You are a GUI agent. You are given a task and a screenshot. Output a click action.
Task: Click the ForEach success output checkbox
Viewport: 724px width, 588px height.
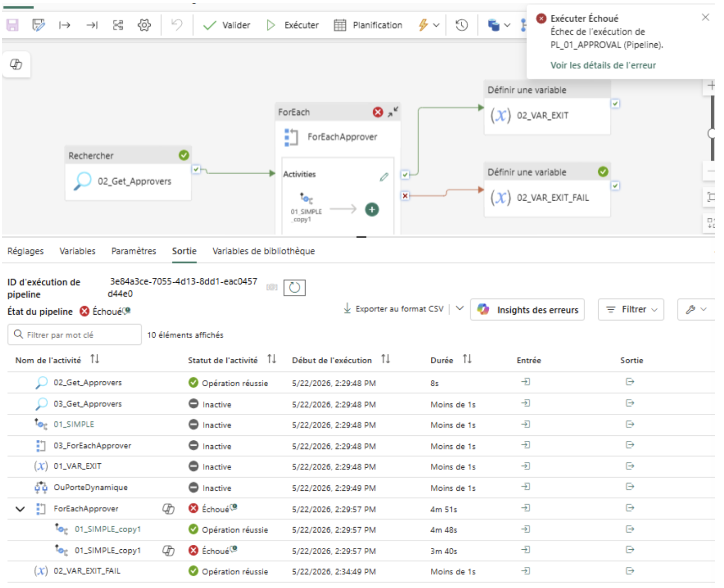405,175
